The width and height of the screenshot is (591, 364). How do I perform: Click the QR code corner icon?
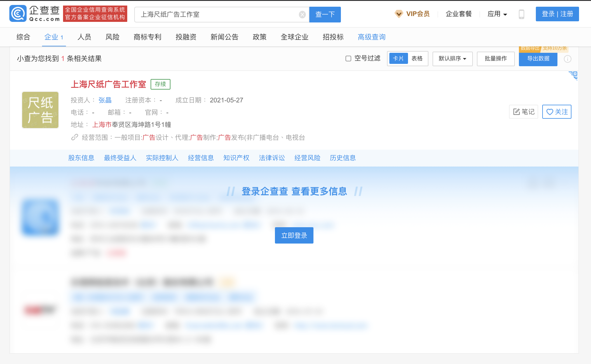pyautogui.click(x=573, y=76)
